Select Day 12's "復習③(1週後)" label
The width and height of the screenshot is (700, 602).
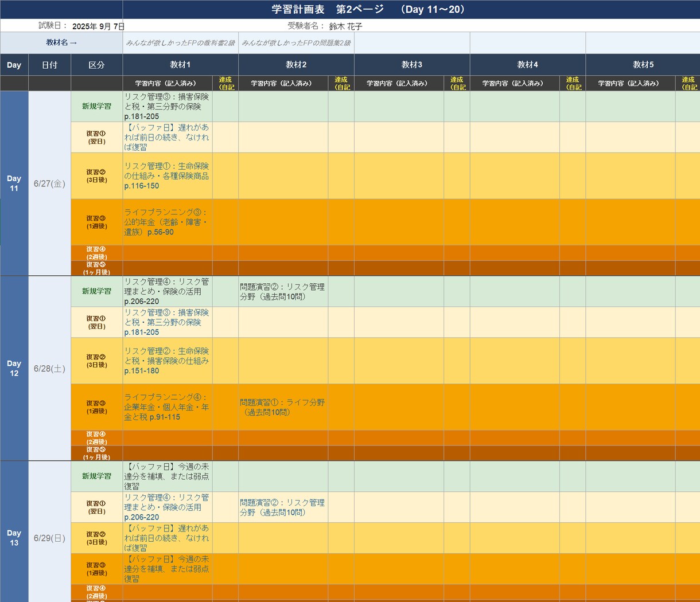(x=97, y=407)
